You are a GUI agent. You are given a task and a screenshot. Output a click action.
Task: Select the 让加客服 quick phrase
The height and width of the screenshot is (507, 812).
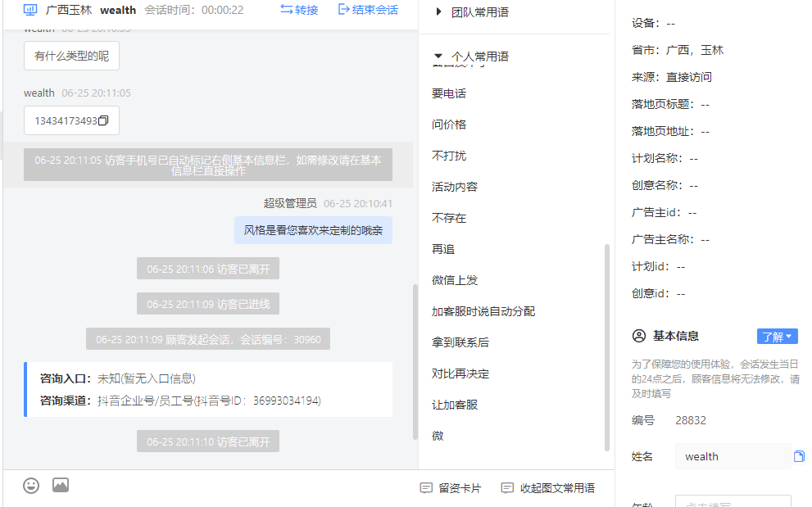[x=455, y=405]
